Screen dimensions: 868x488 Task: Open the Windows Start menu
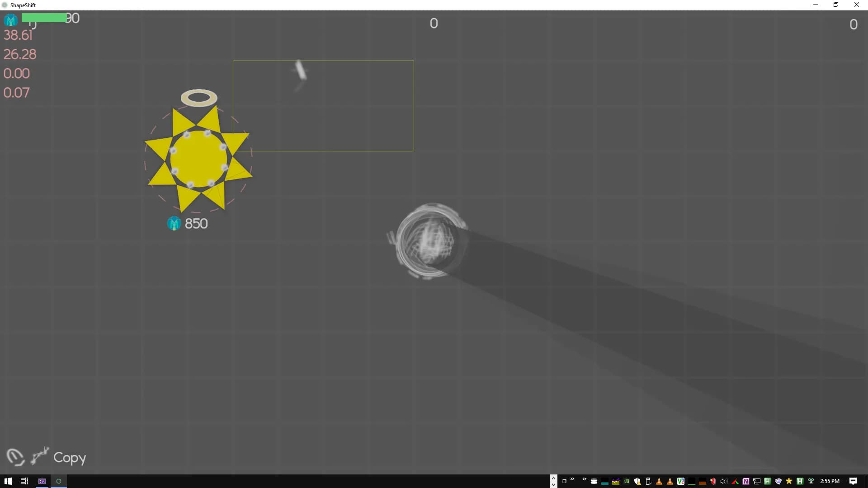click(8, 481)
